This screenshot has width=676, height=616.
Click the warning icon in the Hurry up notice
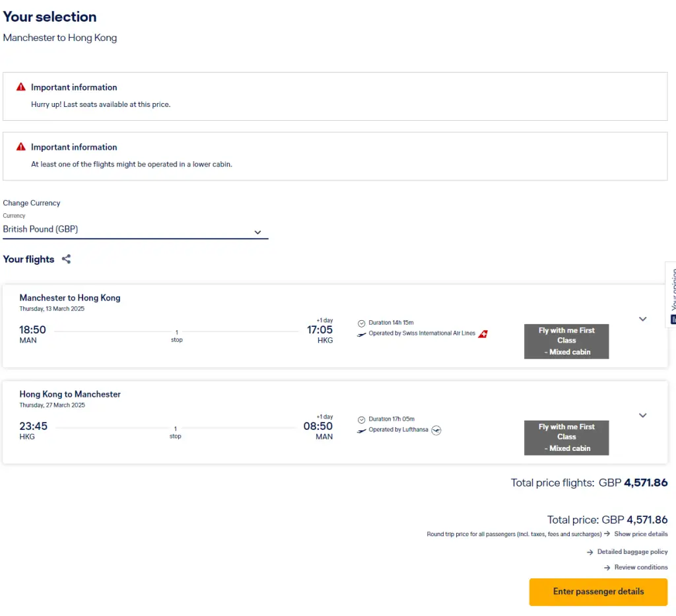click(x=21, y=87)
